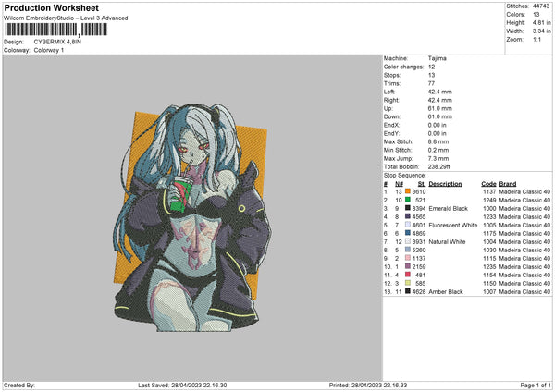Click the barcode in the header
555x392 pixels.
[55, 30]
